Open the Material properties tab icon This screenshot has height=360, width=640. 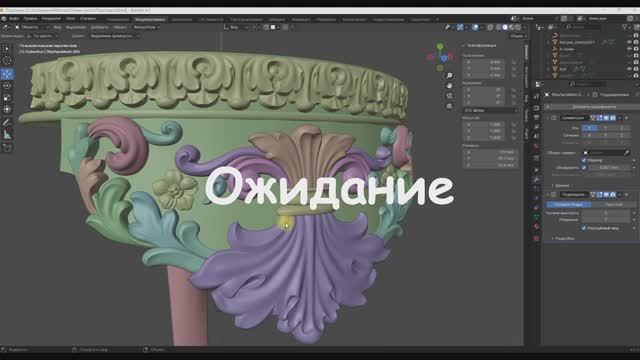[x=536, y=227]
